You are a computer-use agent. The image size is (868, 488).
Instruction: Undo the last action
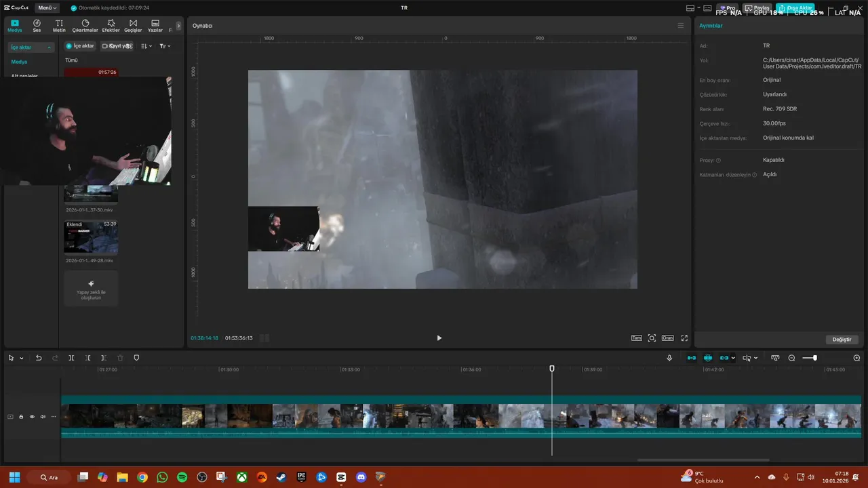pyautogui.click(x=39, y=358)
